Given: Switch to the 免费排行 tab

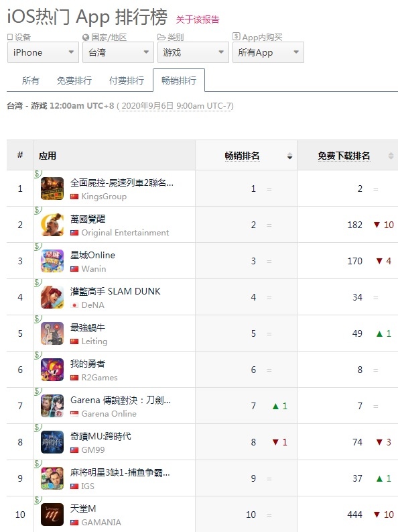Looking at the screenshot, I should pos(74,81).
